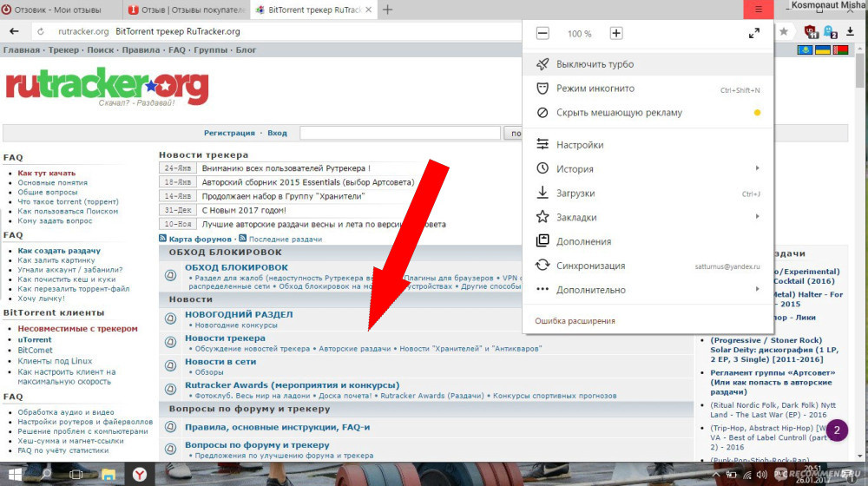This screenshot has height=486, width=868.
Task: Reload the page with the refresh icon
Action: pos(41,31)
